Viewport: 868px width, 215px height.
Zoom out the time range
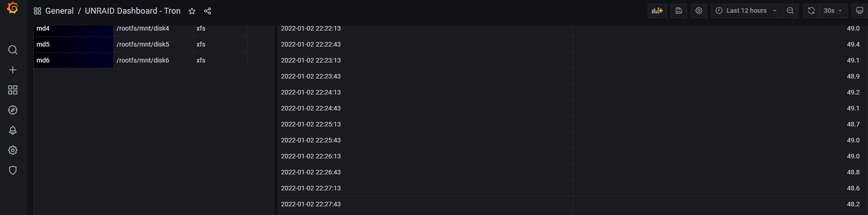click(x=790, y=10)
